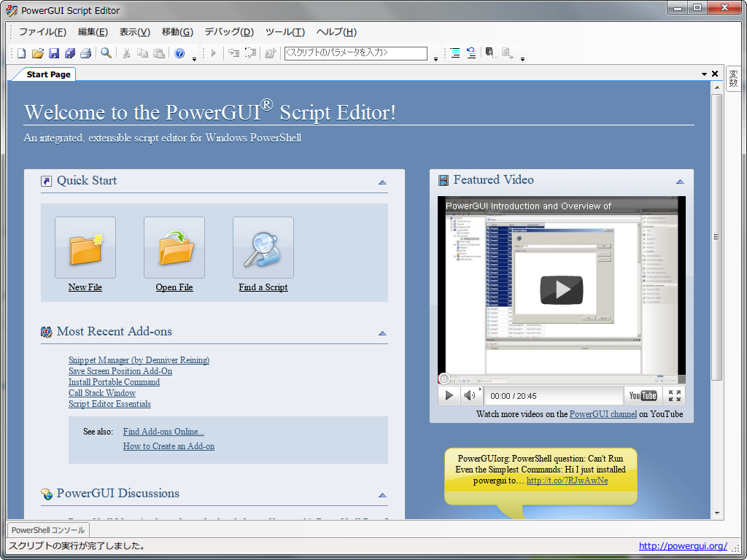Click the Open File link
The width and height of the screenshot is (747, 560).
tap(174, 287)
